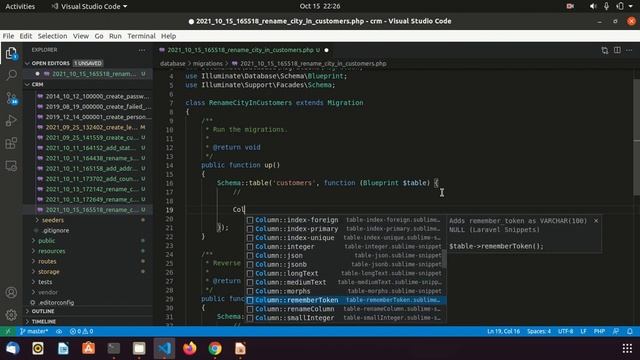Open the View menu
This screenshot has height=360, width=640.
click(81, 36)
